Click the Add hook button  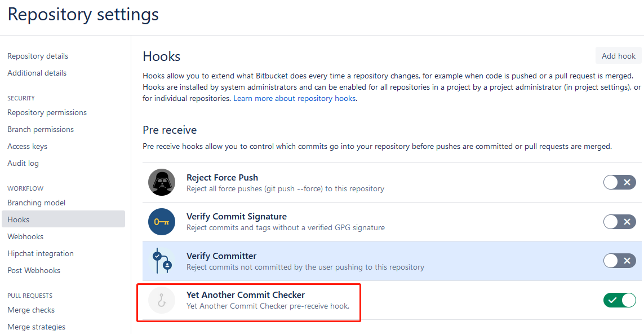(618, 56)
